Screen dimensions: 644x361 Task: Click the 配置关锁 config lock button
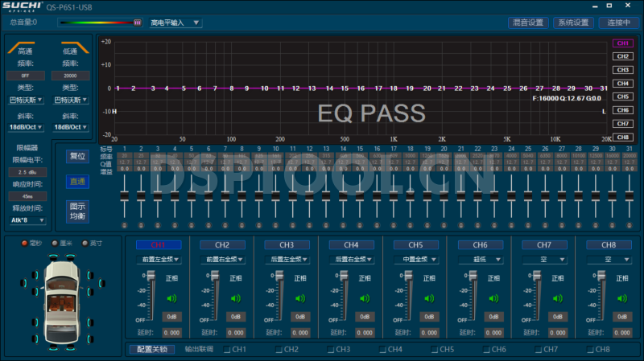tap(152, 350)
